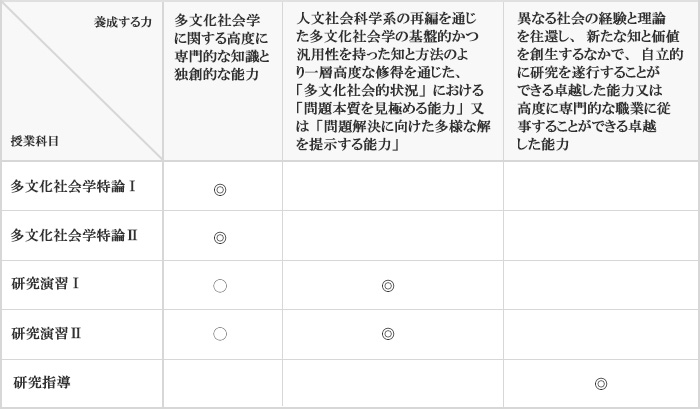
Task: Select the 多文化社会学特論Ⅰ row label
Action: pyautogui.click(x=73, y=187)
